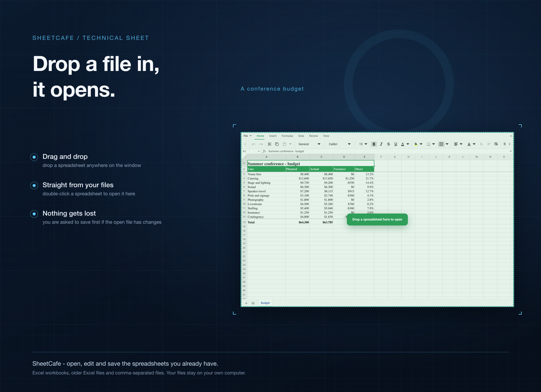541x392 pixels.
Task: Apply strikethrough formatting
Action: pos(389,144)
